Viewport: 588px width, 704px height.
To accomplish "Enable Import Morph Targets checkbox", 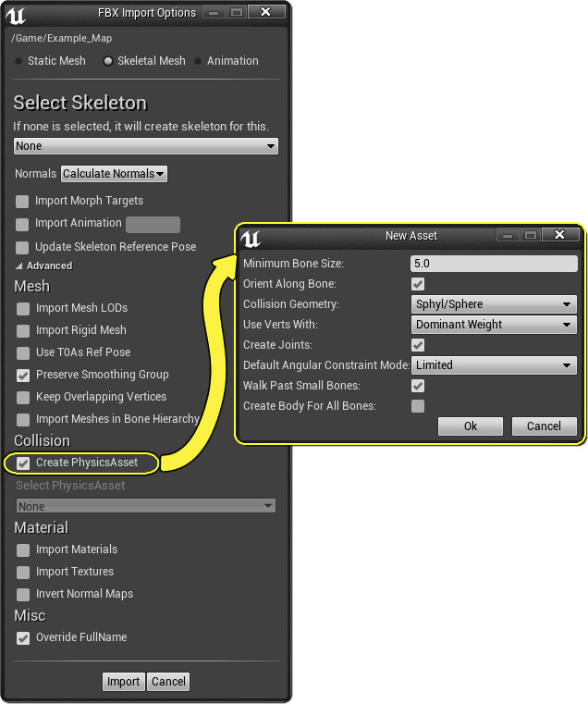I will (x=22, y=201).
